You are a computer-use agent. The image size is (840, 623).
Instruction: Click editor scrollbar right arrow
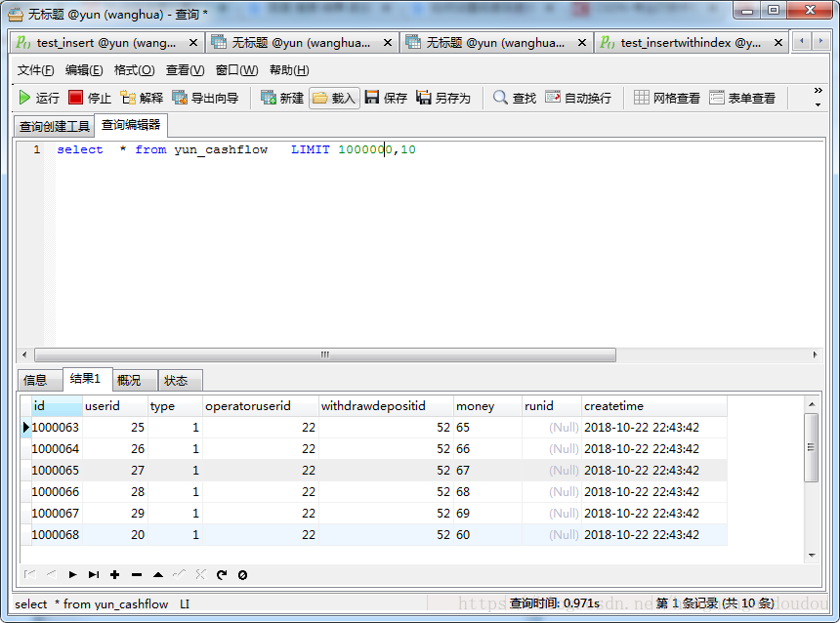click(815, 354)
